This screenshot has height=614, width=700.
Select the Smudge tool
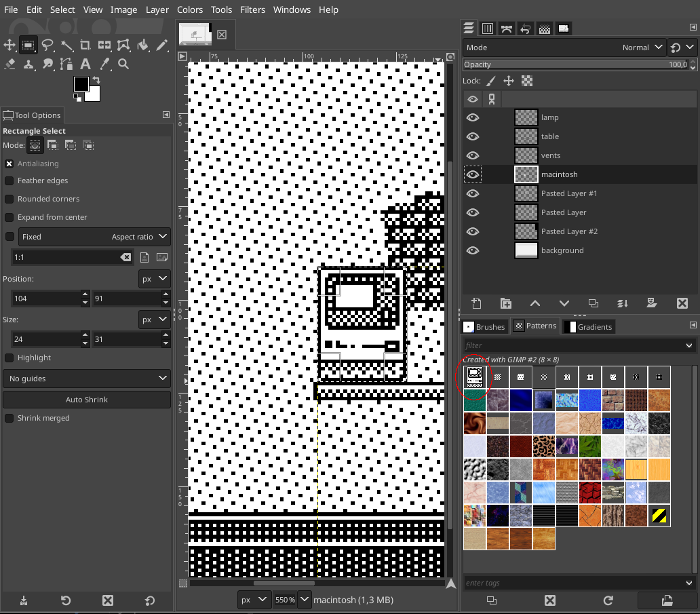pyautogui.click(x=47, y=64)
